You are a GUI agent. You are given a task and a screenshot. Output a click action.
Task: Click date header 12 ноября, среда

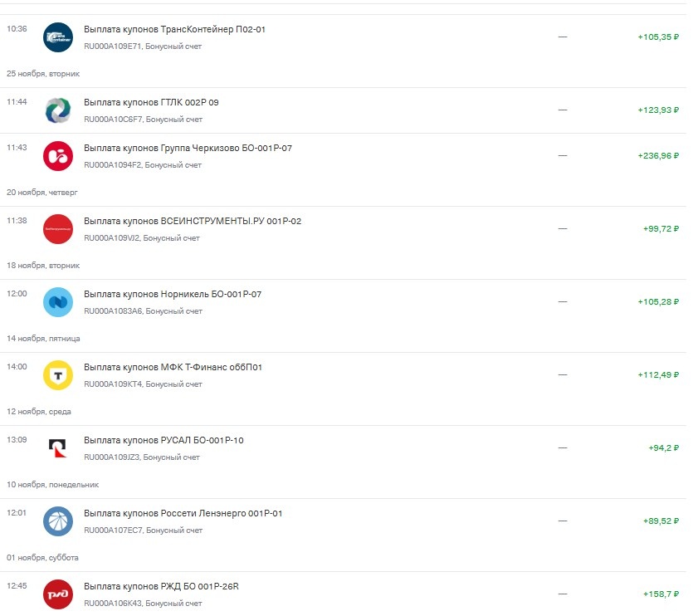click(x=39, y=412)
